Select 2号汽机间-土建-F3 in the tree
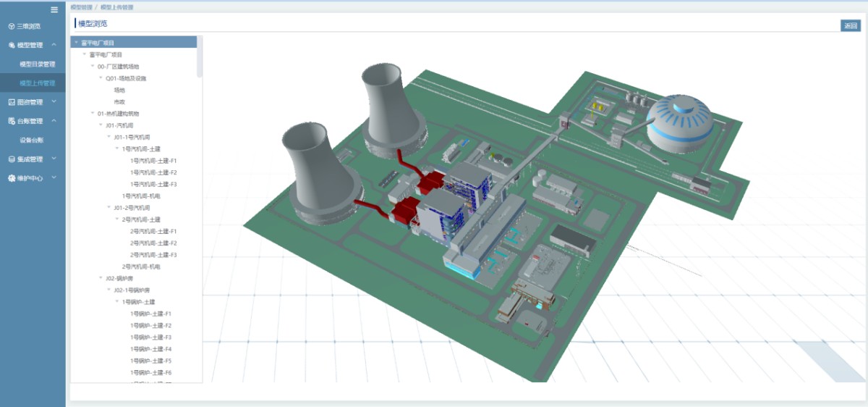868x407 pixels. [154, 255]
